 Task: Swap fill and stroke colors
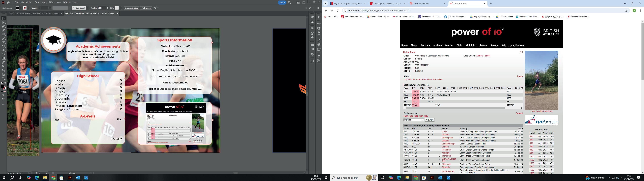(x=5, y=83)
